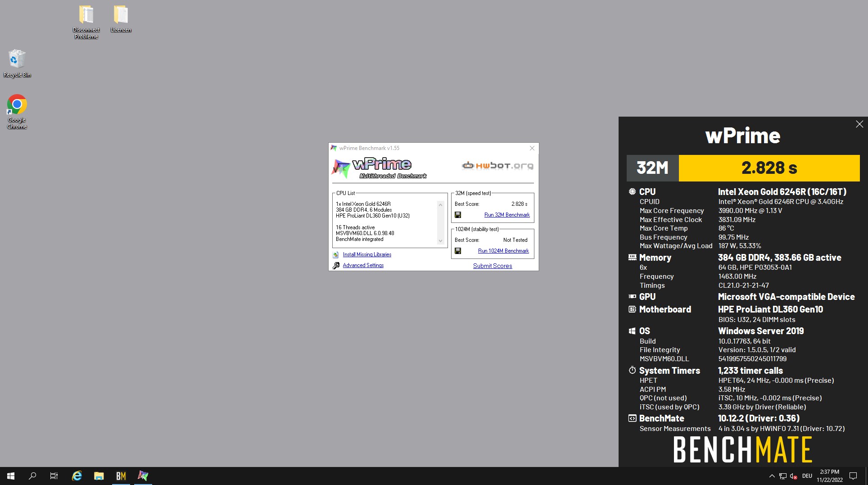Click the BenchMate section icon
The image size is (868, 485).
632,418
